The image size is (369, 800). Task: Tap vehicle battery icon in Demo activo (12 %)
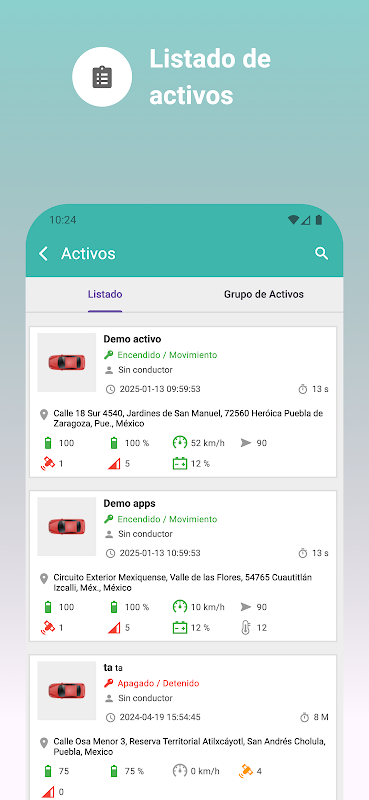(x=180, y=464)
